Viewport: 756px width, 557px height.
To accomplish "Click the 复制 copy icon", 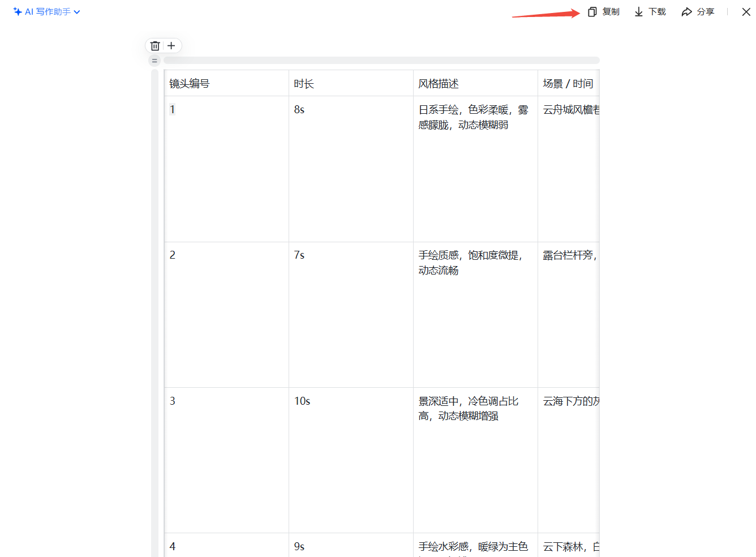I will 592,12.
